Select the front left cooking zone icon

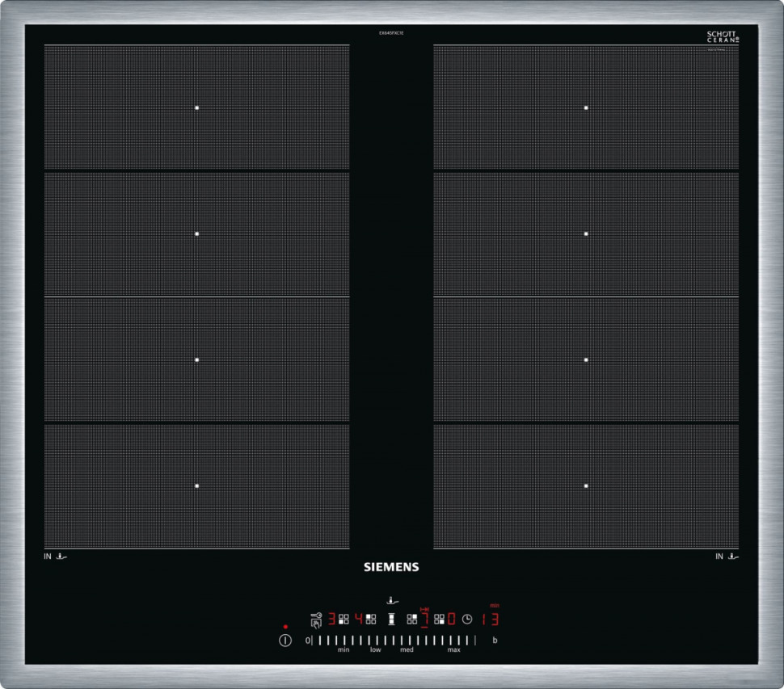tap(344, 620)
